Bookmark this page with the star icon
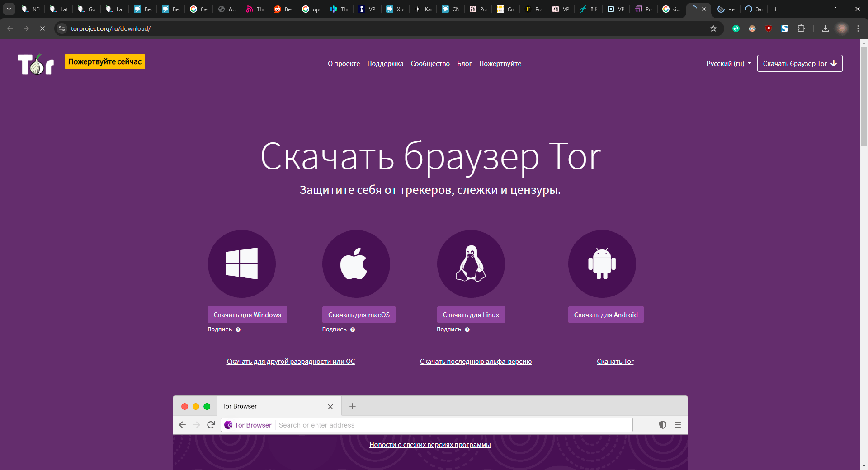This screenshot has width=868, height=470. 713,28
